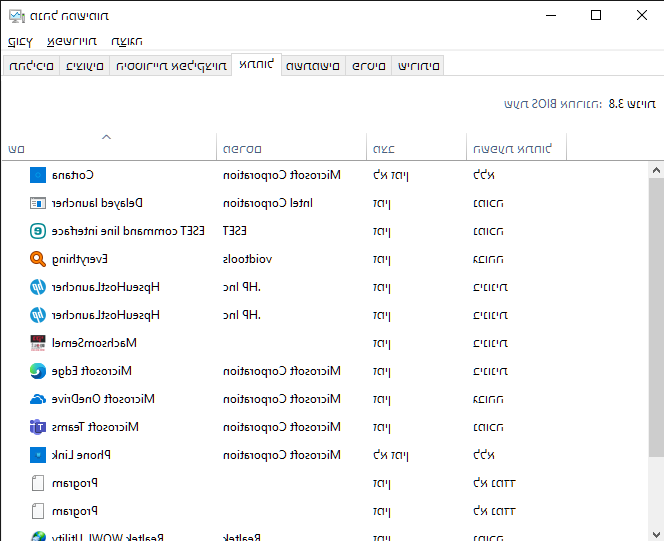
Task: Click the Cortana app icon
Action: [x=38, y=175]
